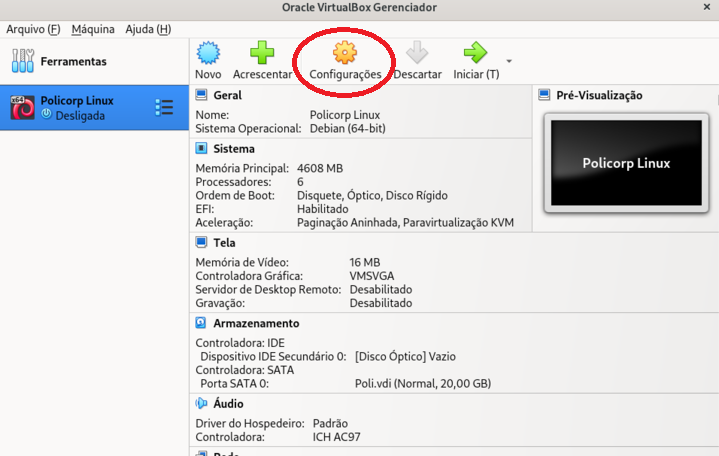
Task: Click 'Poli.vdi (Normal, 20,00 GB)' disk entry
Action: pyautogui.click(x=423, y=384)
